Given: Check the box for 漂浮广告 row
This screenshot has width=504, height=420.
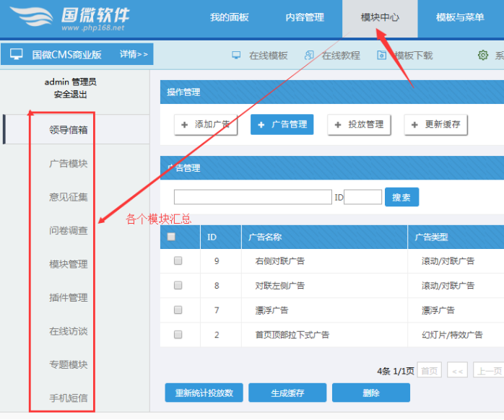Looking at the screenshot, I should tap(178, 310).
